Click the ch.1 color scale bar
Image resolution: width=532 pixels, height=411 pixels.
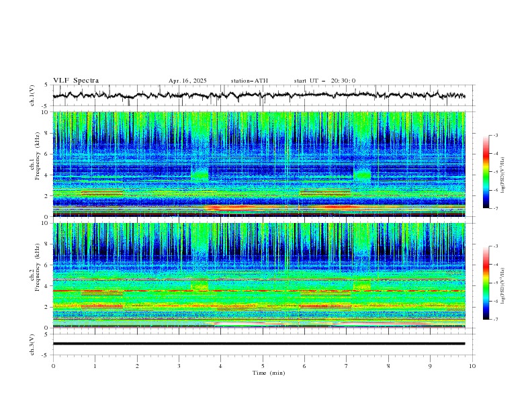coord(486,172)
